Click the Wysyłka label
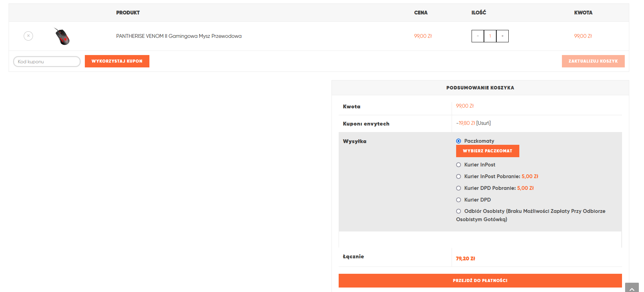Screen dimensions: 644x292 click(x=354, y=141)
